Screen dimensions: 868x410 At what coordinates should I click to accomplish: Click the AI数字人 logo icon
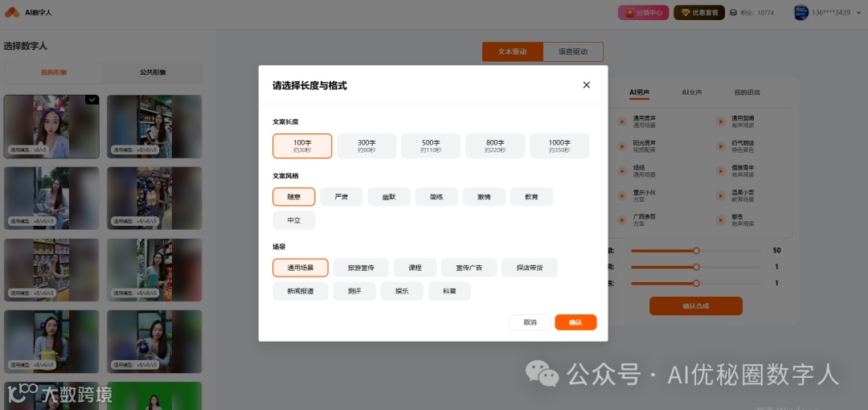[x=12, y=12]
